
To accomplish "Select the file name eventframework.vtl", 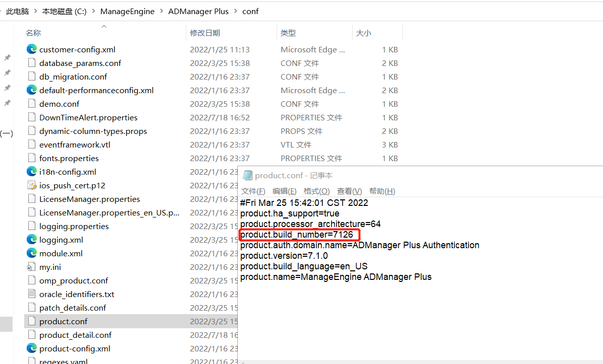I will [75, 144].
